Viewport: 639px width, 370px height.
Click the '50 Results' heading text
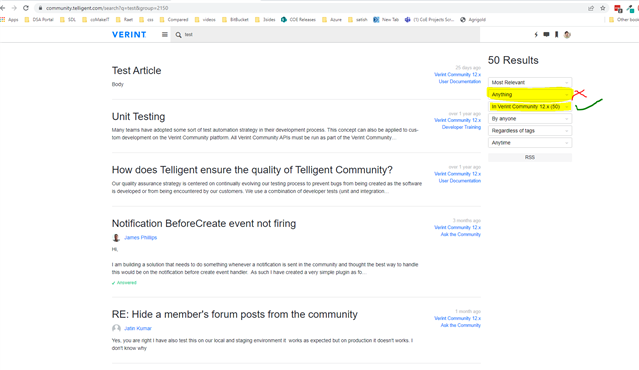coord(513,60)
